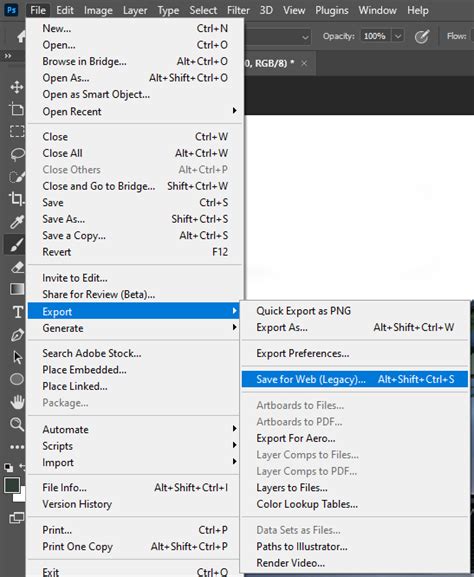474x577 pixels.
Task: Change the screen mode icon
Action: [16, 518]
